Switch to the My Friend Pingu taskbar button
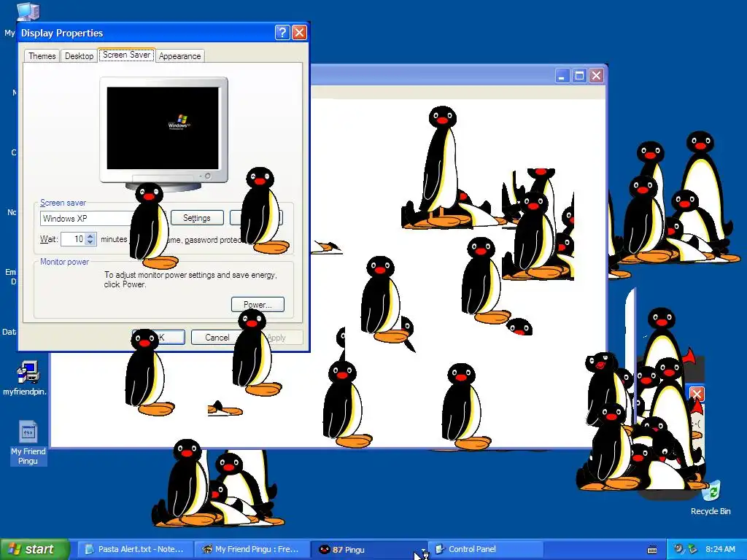Viewport: 747px width, 560px height. coord(252,549)
